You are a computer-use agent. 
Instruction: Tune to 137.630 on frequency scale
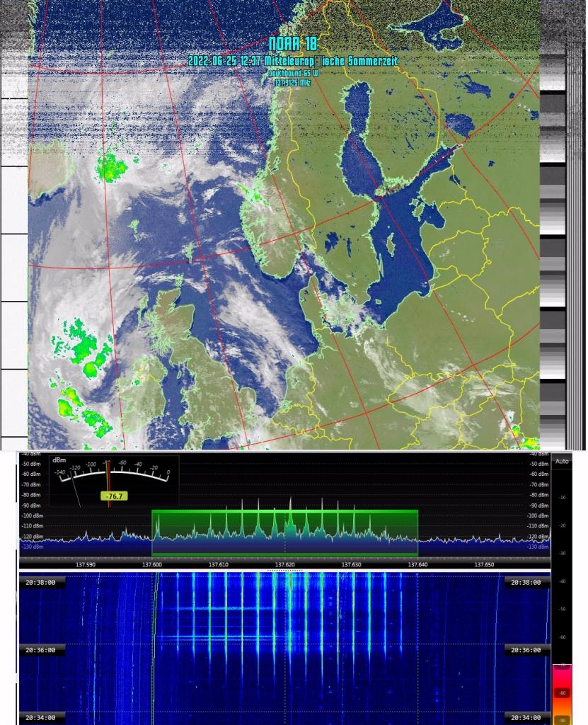(352, 564)
